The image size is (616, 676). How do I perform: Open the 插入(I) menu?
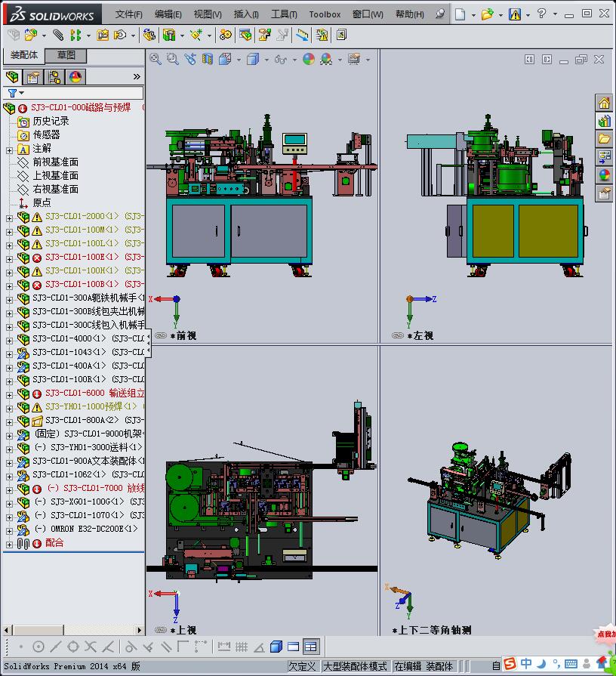(246, 14)
